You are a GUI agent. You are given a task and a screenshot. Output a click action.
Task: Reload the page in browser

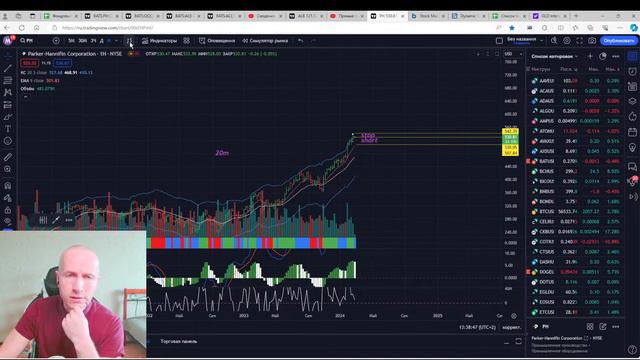point(22,28)
